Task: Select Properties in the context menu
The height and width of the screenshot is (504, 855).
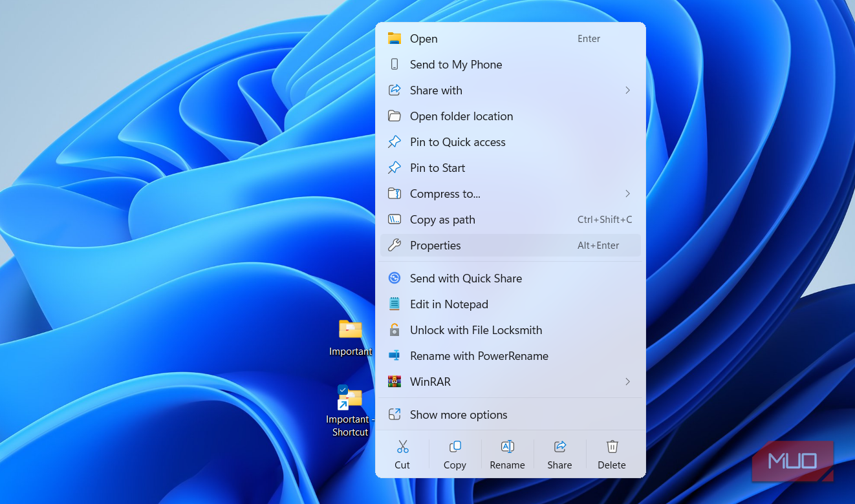Action: click(510, 246)
